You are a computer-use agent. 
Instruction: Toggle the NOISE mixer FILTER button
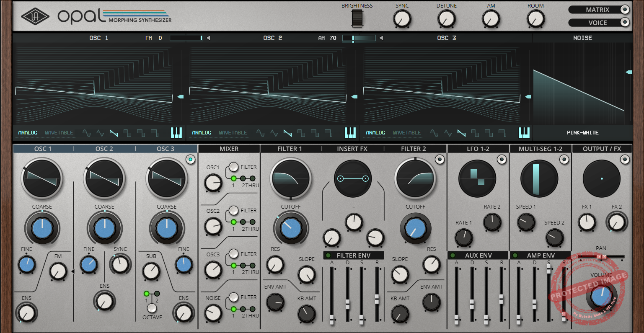[x=233, y=297]
